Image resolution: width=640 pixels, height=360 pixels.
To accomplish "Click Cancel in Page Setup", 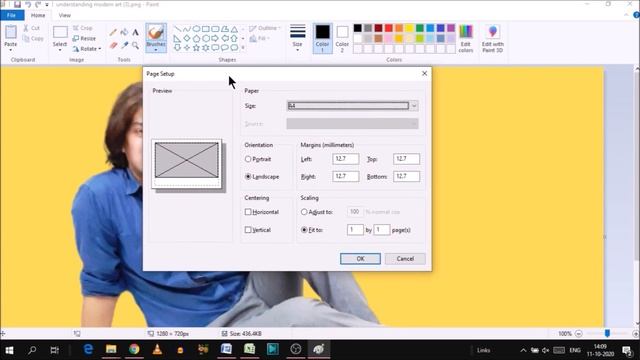I will click(405, 259).
